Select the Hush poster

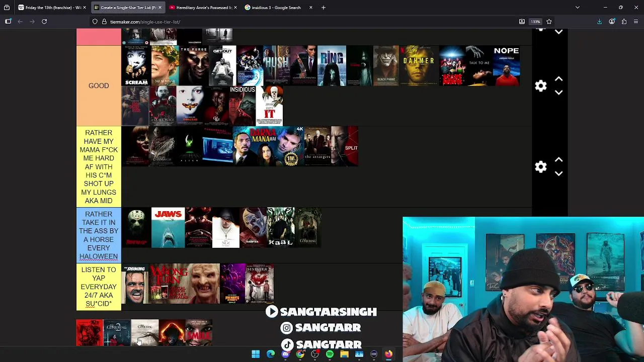tap(277, 66)
